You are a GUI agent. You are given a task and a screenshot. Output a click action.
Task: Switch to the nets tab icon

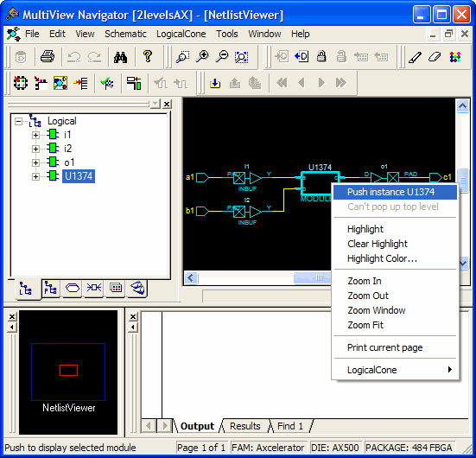coord(73,288)
